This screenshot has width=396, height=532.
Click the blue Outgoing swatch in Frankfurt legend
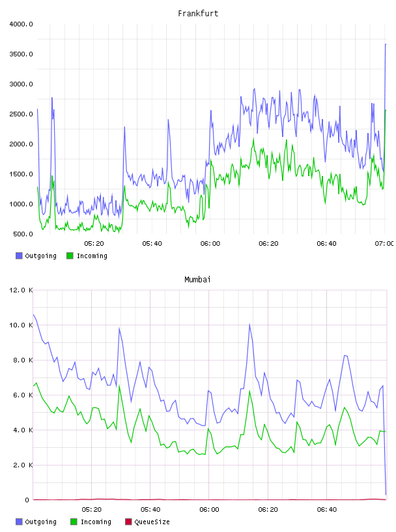[19, 256]
